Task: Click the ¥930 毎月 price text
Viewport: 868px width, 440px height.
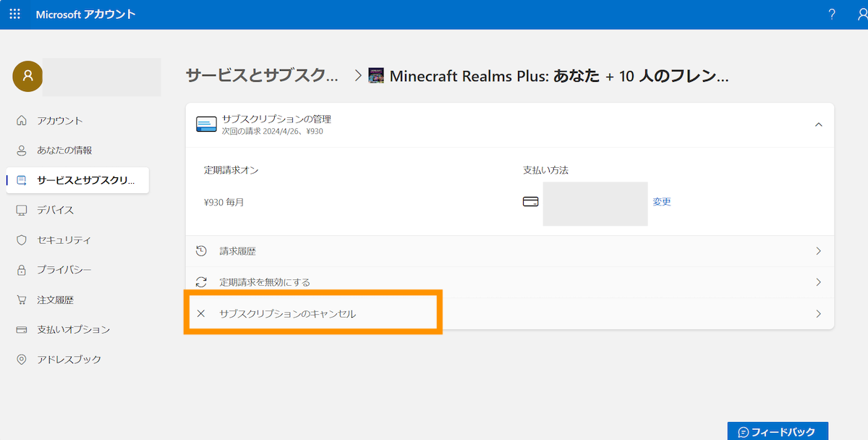Action: tap(224, 203)
